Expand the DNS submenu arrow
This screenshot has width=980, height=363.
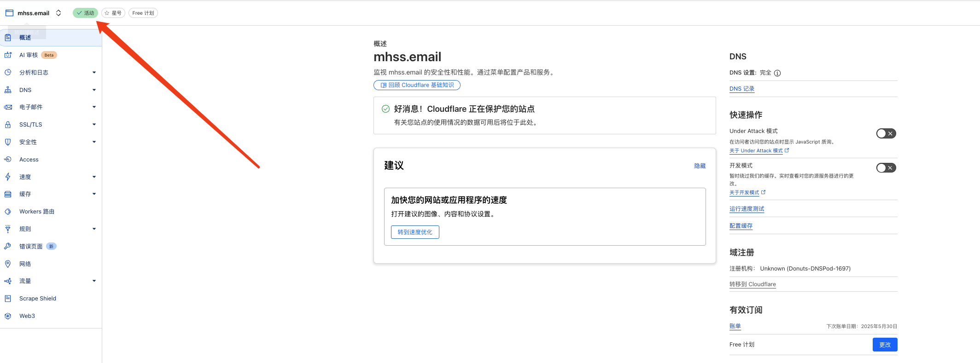[x=94, y=90]
